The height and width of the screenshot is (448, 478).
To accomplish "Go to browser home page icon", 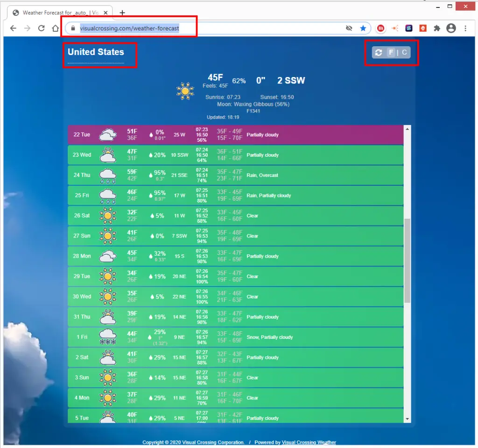I will [55, 28].
